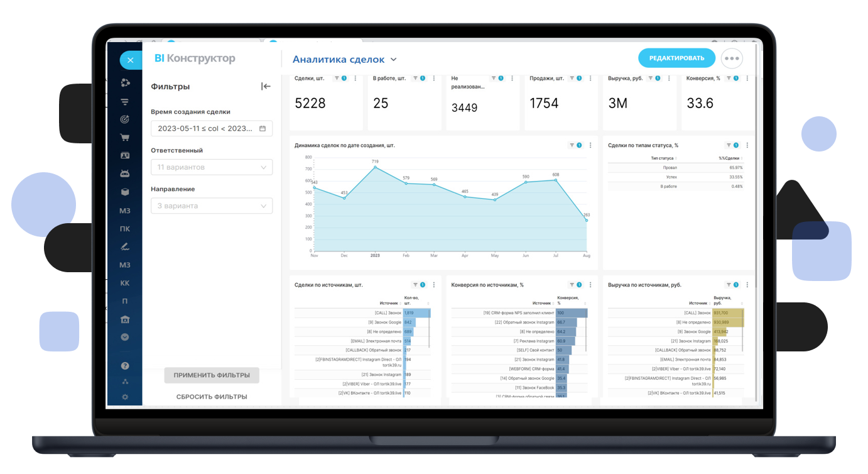Open filter badge on Сделки по источникам widget

point(420,285)
